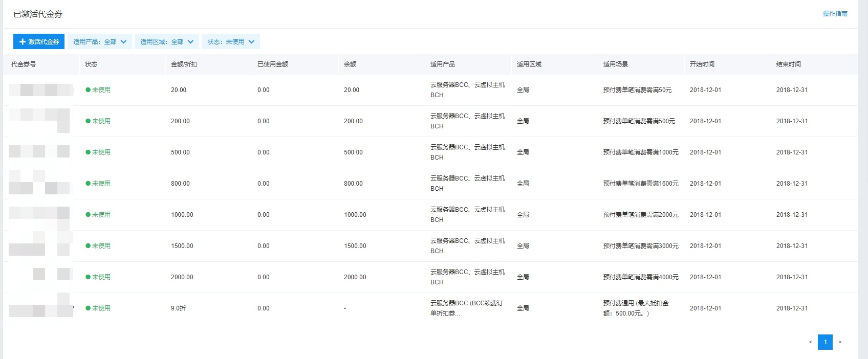
Task: Click the plus icon on 激活代金券
Action: click(23, 42)
